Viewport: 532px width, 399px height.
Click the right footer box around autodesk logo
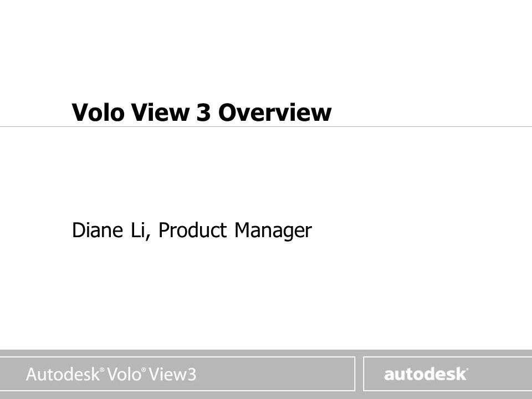448,374
